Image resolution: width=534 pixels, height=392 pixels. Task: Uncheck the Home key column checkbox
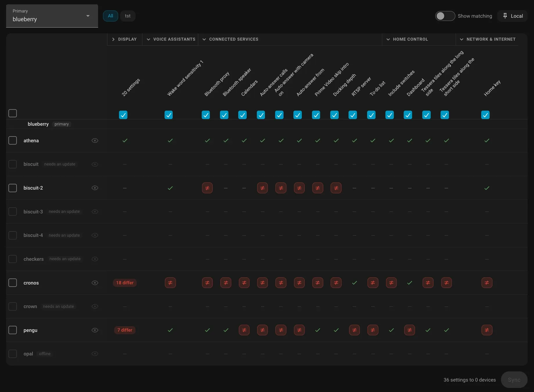pyautogui.click(x=485, y=115)
